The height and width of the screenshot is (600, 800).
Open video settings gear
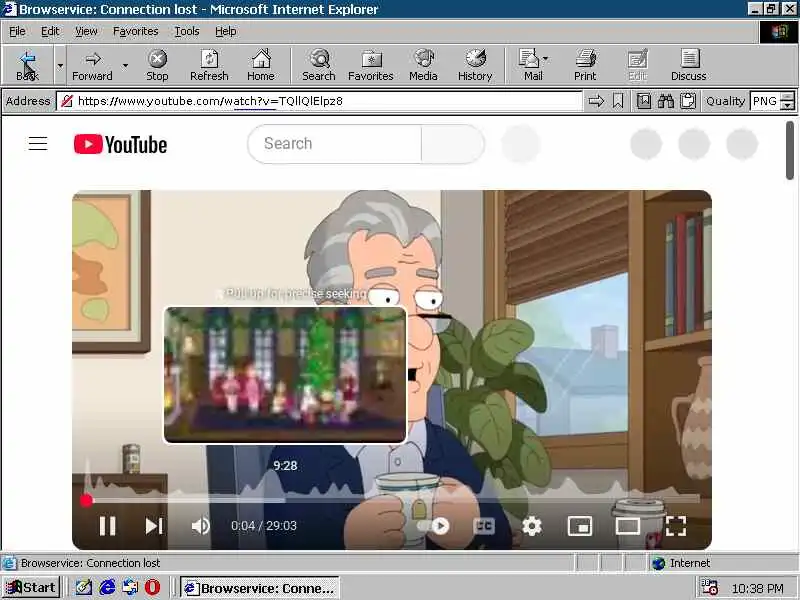point(532,526)
